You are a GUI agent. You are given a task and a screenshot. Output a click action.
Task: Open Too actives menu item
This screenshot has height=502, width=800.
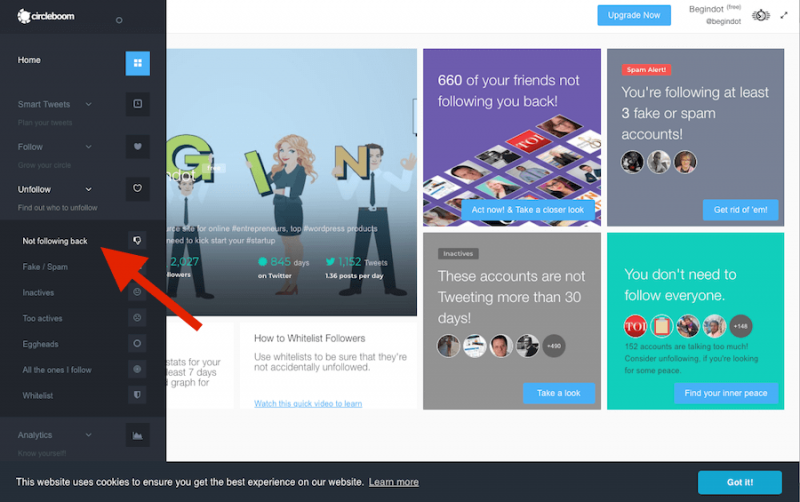[x=42, y=318]
